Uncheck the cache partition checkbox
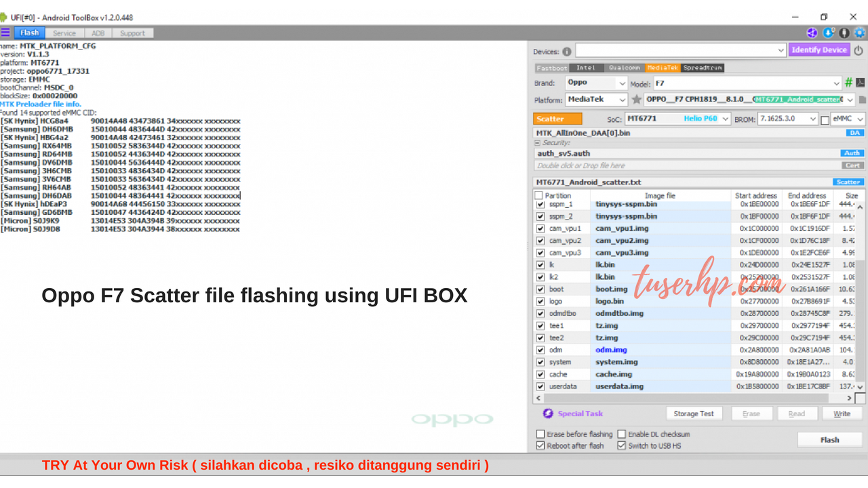 click(x=540, y=374)
